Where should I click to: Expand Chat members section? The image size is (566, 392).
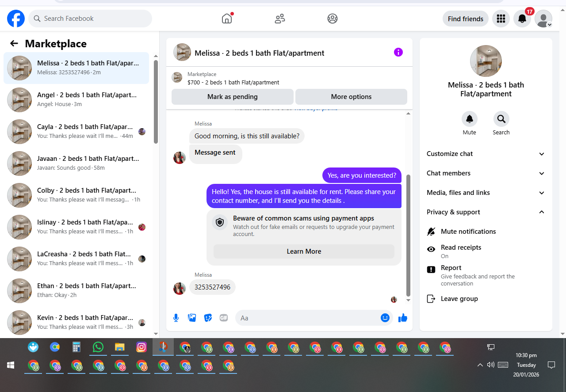(486, 173)
